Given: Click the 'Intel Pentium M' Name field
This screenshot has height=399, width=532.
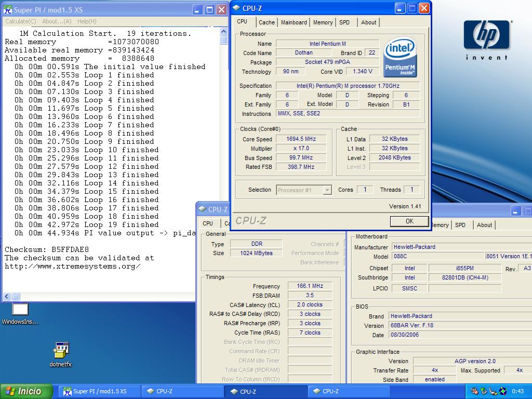Looking at the screenshot, I should 327,44.
